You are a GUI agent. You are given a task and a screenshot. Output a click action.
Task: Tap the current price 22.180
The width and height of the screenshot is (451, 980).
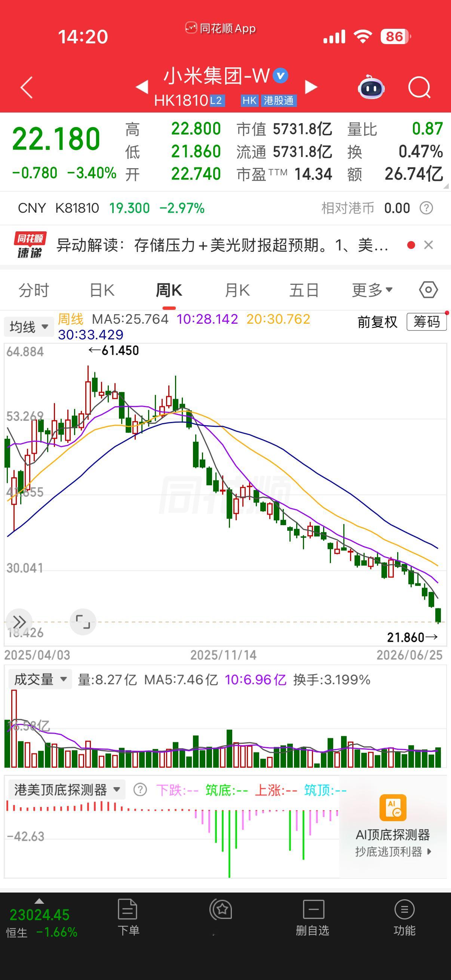coord(56,138)
